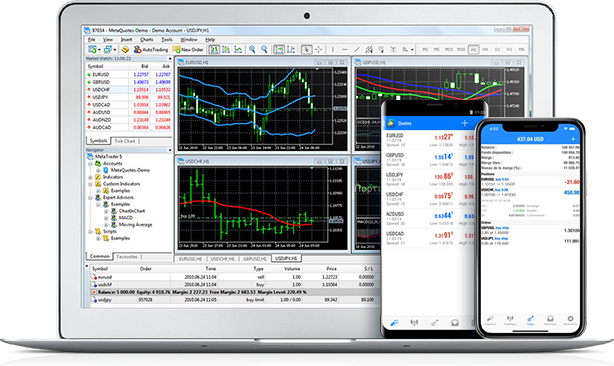Toggle the D1 timeframe button
Screen dimensions: 614x366
coord(497,50)
